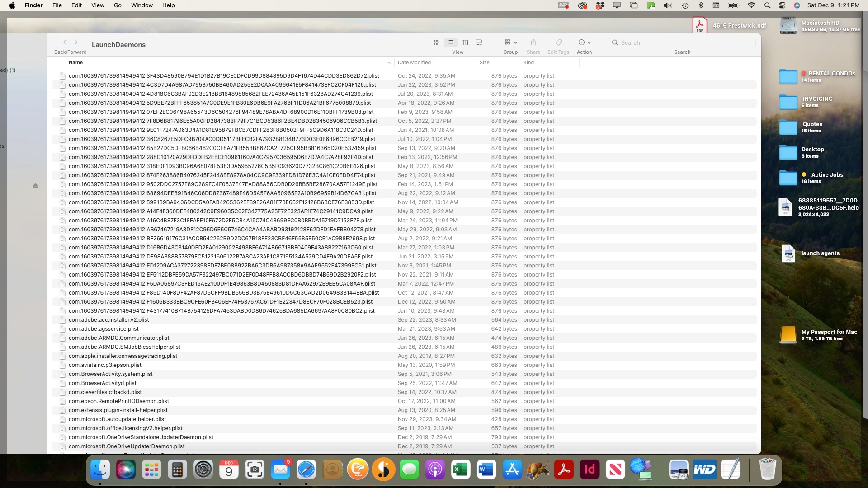Click the Finder Search field
The image size is (868, 488).
point(682,42)
